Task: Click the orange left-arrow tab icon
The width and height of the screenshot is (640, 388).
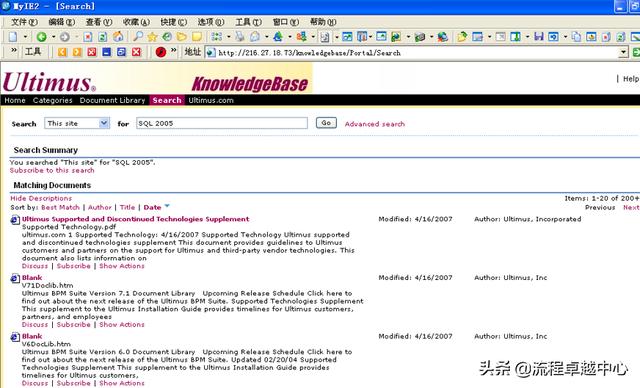Action: click(x=62, y=52)
